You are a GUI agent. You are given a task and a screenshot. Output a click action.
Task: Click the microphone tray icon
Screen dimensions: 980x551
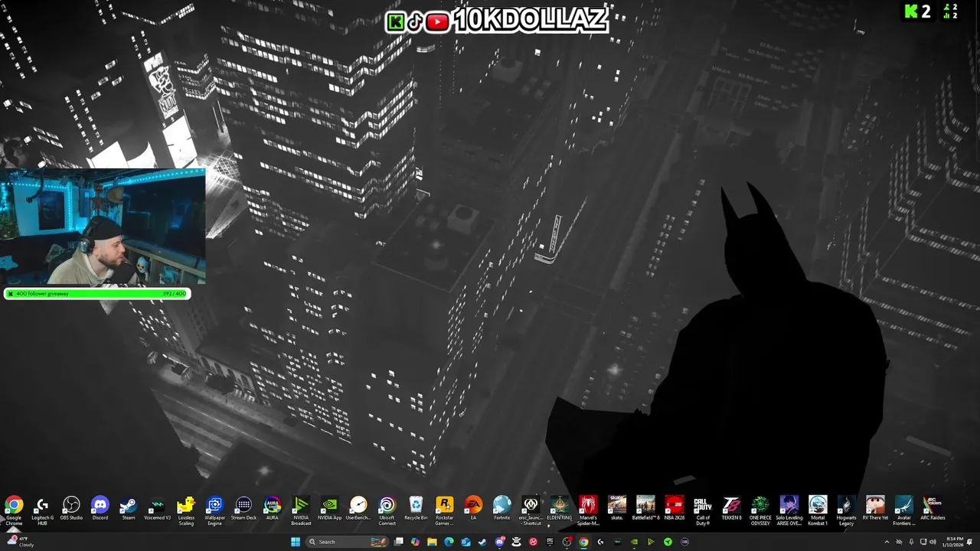click(x=911, y=542)
